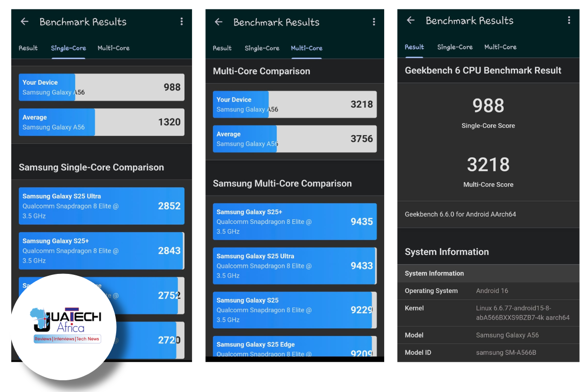The height and width of the screenshot is (392, 588).
Task: Click Operating System value Android 16
Action: click(492, 291)
